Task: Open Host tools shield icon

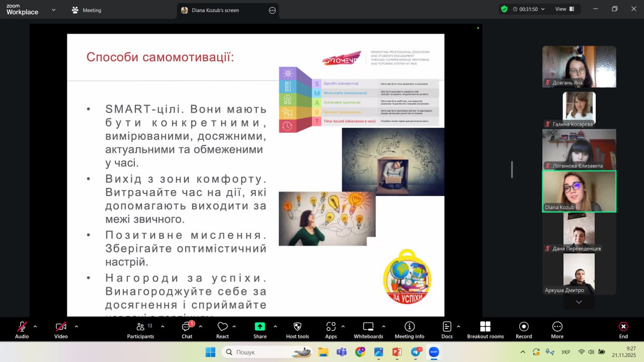Action: [x=297, y=330]
